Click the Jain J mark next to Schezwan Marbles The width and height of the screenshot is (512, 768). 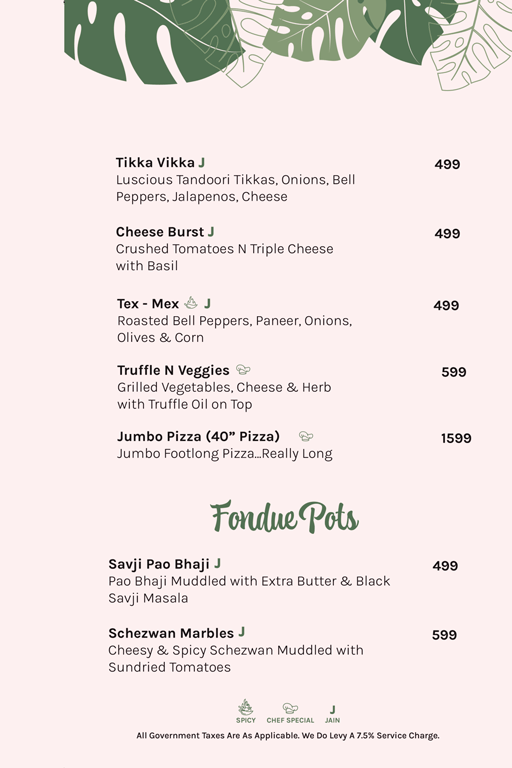pyautogui.click(x=242, y=632)
